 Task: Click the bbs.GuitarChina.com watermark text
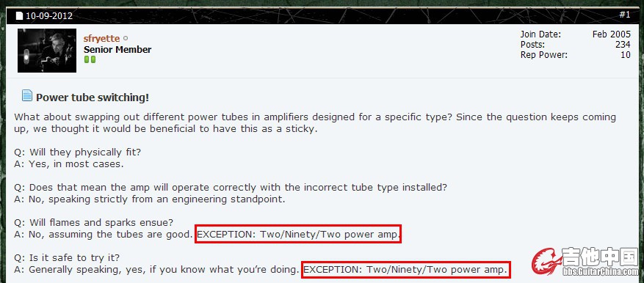(x=600, y=271)
